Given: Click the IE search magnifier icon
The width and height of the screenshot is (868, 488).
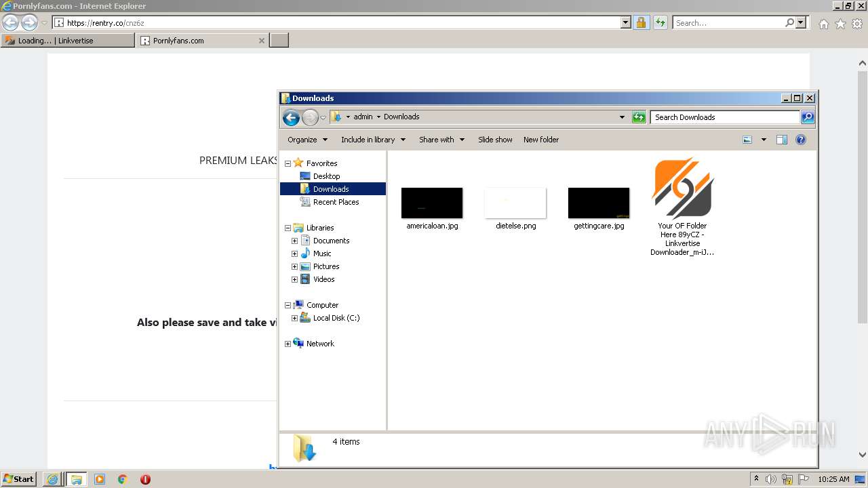Looking at the screenshot, I should point(789,22).
